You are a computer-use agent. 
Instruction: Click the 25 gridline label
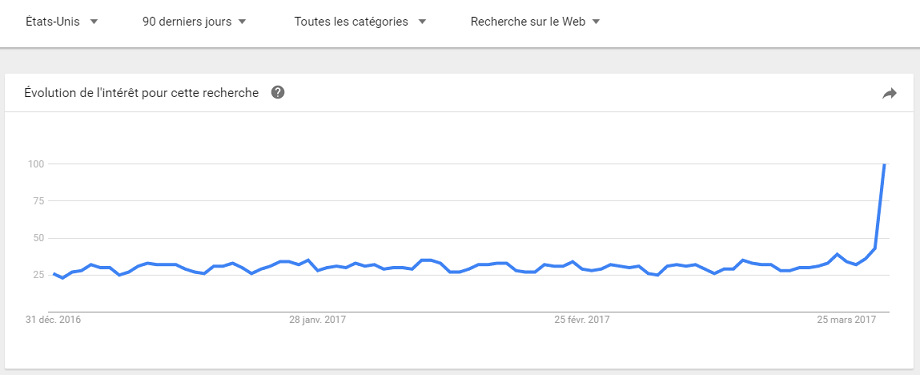(39, 275)
